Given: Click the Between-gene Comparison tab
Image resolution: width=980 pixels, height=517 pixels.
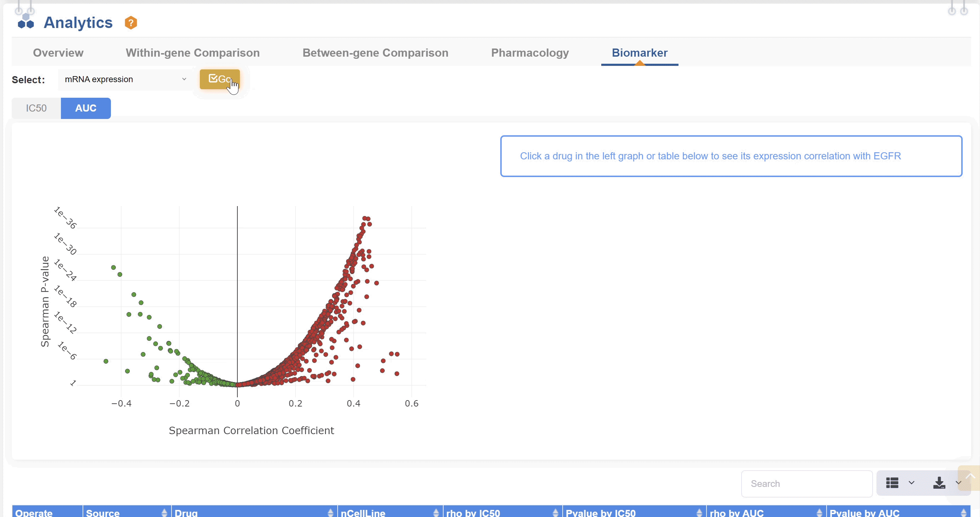Looking at the screenshot, I should [375, 53].
